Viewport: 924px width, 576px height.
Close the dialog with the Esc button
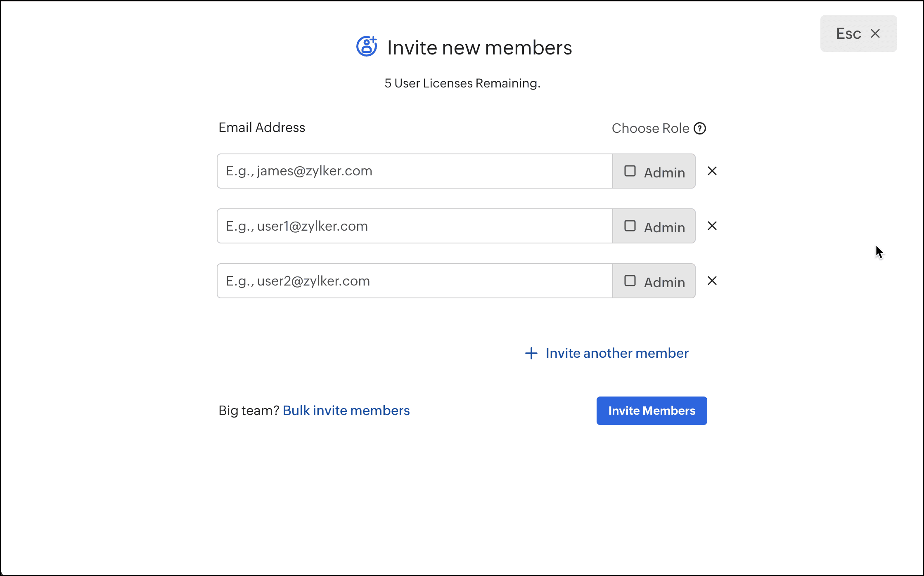pyautogui.click(x=858, y=33)
